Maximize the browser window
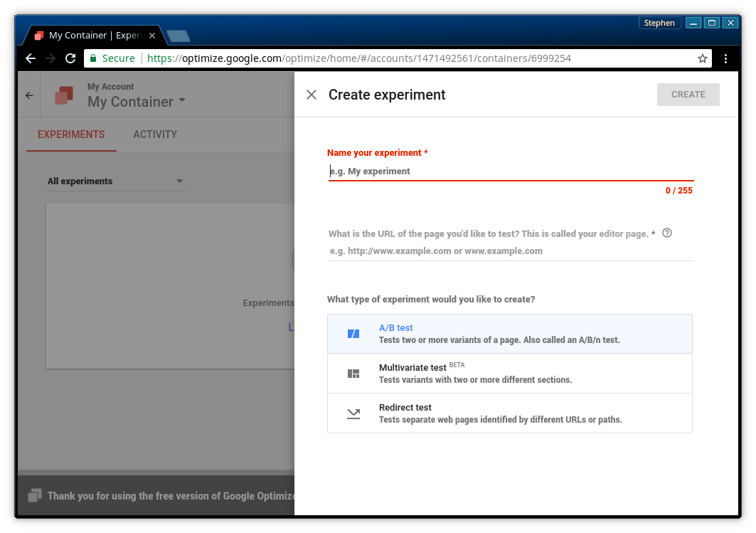Screen dimensions: 756x533 [712, 23]
